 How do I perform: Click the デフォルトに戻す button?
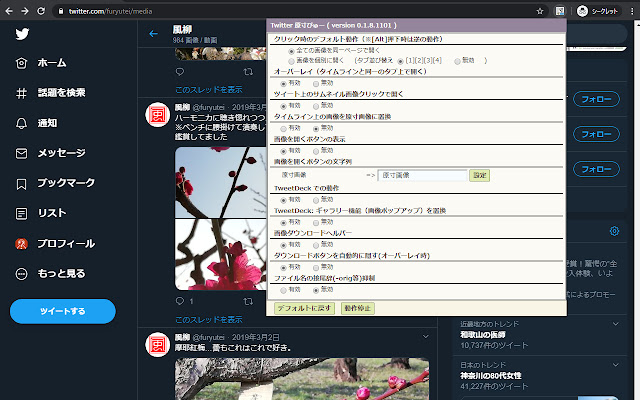pyautogui.click(x=304, y=308)
